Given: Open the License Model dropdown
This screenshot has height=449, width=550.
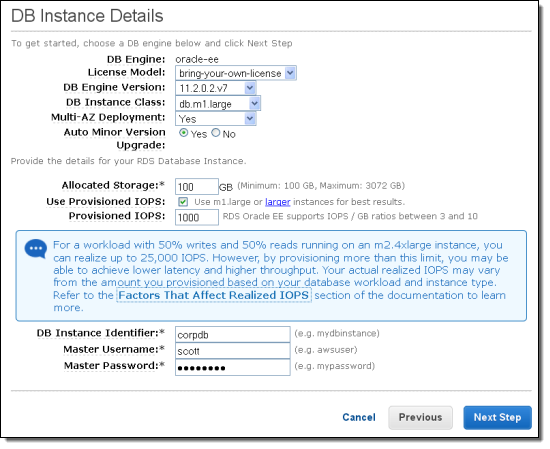Looking at the screenshot, I should tap(236, 73).
